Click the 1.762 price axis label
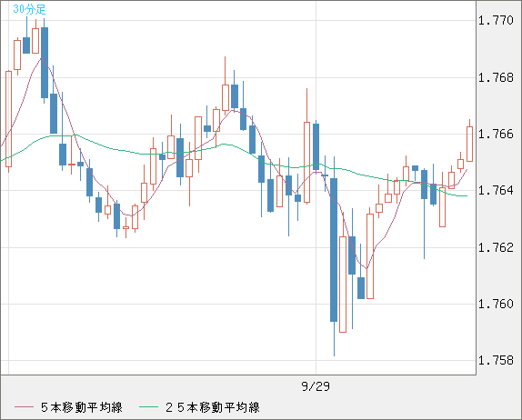Image resolution: width=522 pixels, height=420 pixels. [496, 247]
